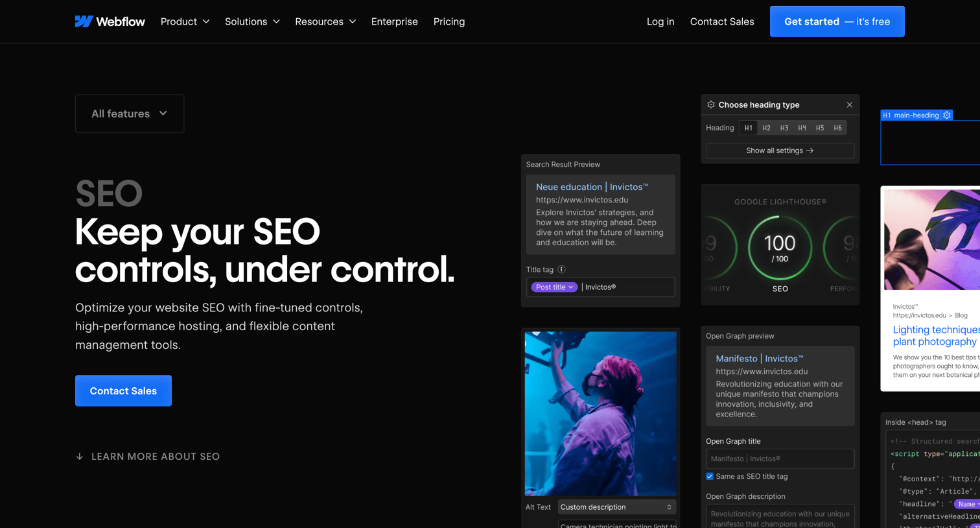Click the Open Graph title input field
This screenshot has height=528, width=980.
click(780, 459)
